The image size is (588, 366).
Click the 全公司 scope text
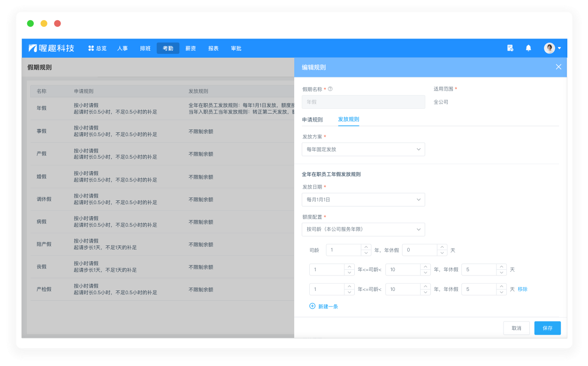(441, 102)
